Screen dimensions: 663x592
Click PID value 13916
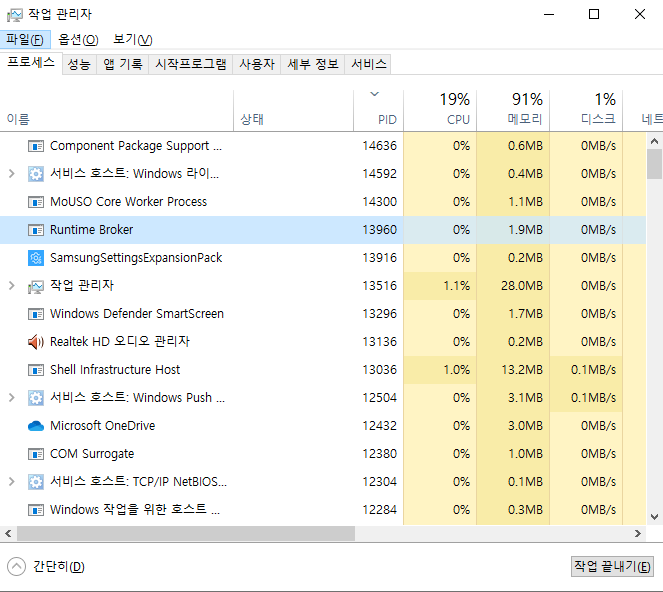tap(380, 258)
